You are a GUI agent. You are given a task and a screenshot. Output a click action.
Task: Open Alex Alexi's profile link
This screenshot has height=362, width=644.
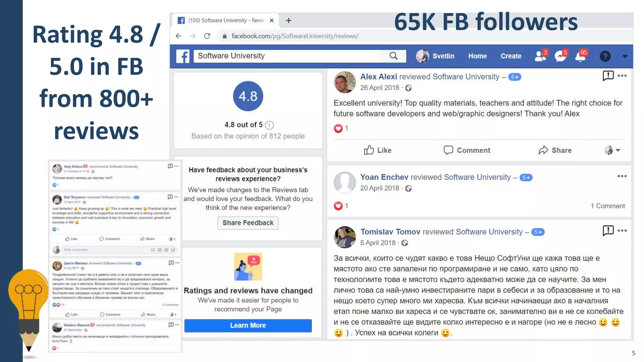[x=379, y=77]
